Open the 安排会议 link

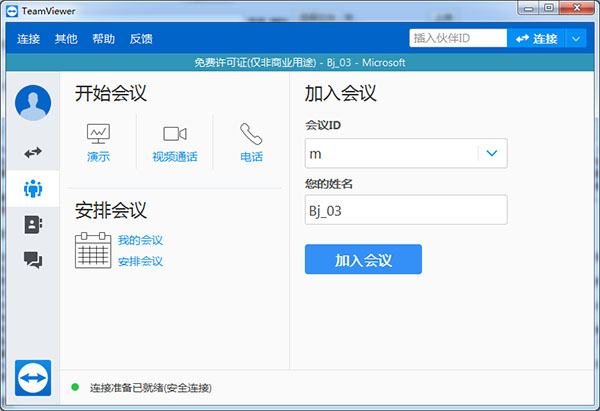tap(140, 261)
